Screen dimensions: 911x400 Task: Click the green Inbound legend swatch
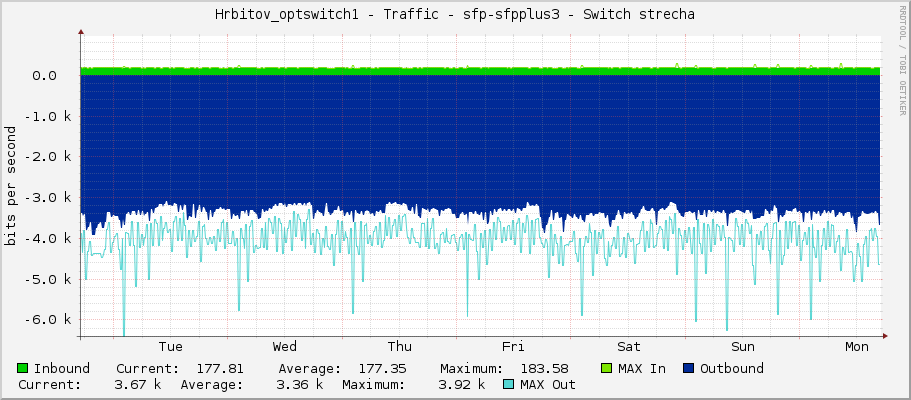[23, 368]
